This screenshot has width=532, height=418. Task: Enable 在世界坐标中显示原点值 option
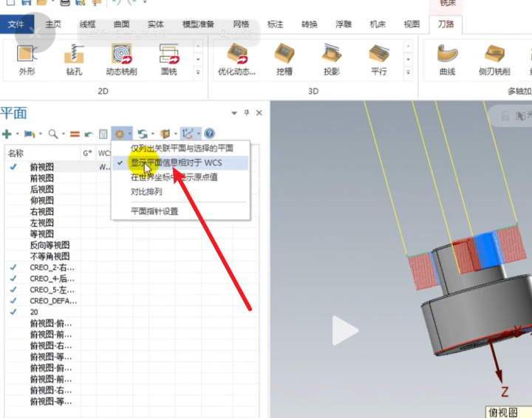174,177
